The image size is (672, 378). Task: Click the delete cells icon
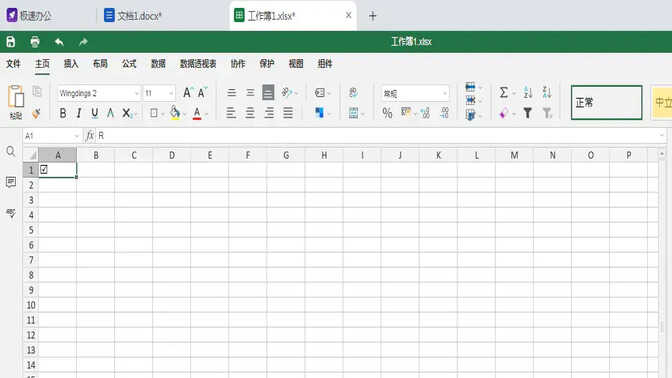point(470,101)
